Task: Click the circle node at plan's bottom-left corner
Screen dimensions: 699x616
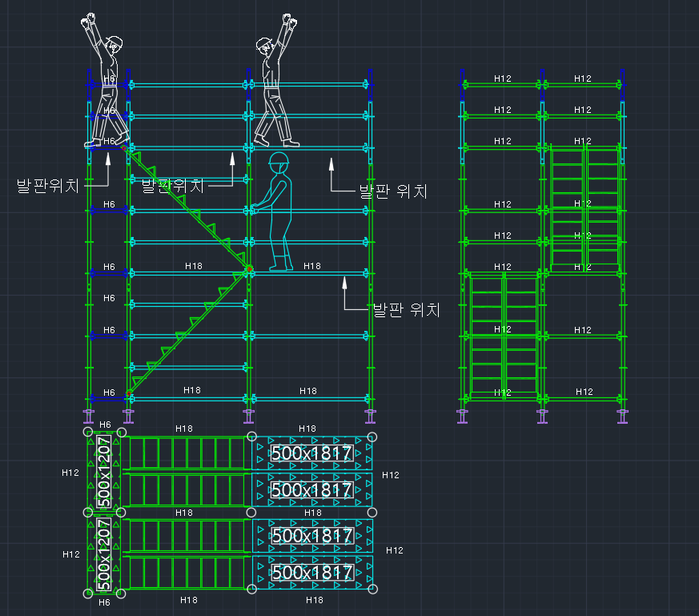Action: coord(88,594)
